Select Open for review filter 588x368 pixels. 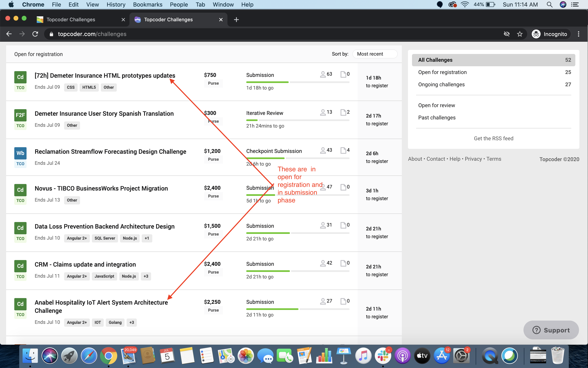[x=436, y=105]
